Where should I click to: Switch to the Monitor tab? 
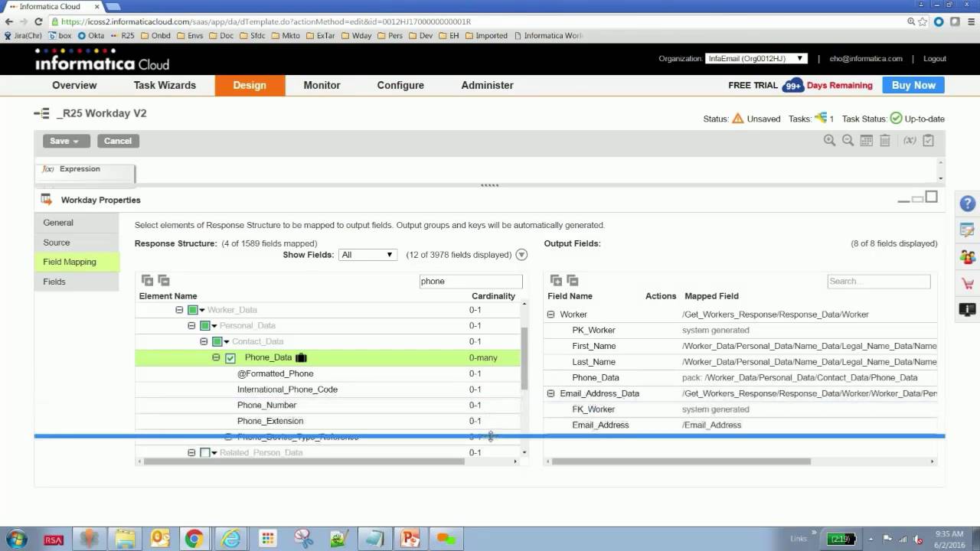click(322, 85)
